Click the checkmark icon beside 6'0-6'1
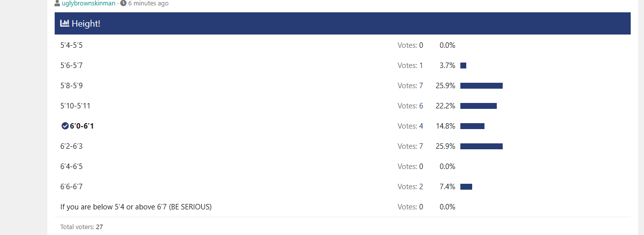 pyautogui.click(x=65, y=126)
